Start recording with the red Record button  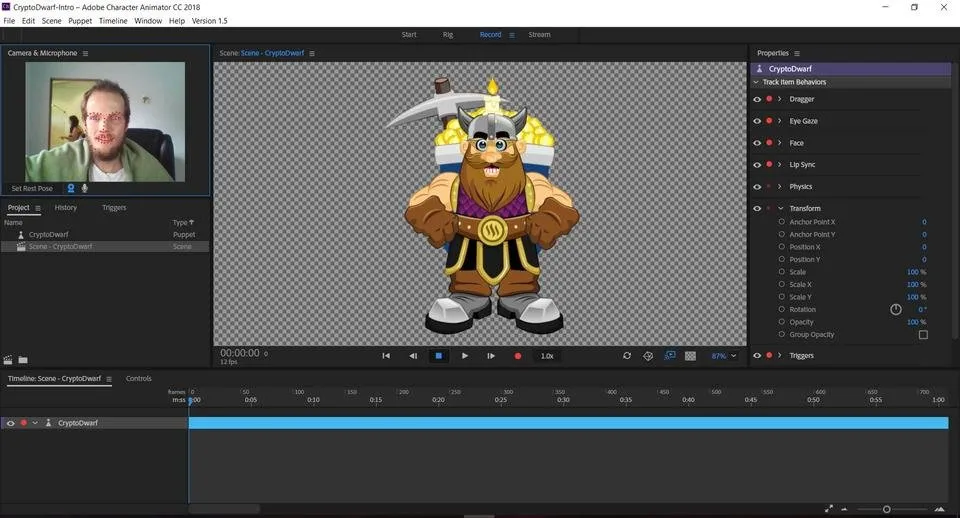(x=518, y=356)
